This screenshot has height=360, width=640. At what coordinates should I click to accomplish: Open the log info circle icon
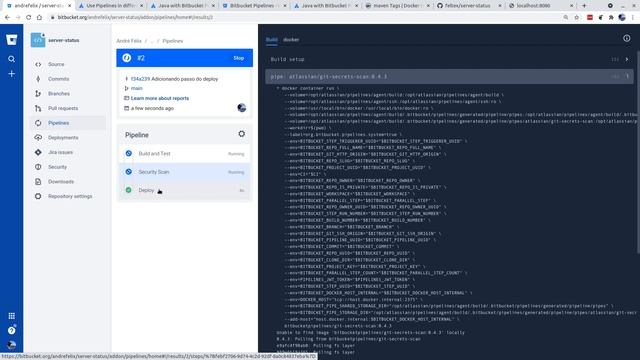[627, 38]
